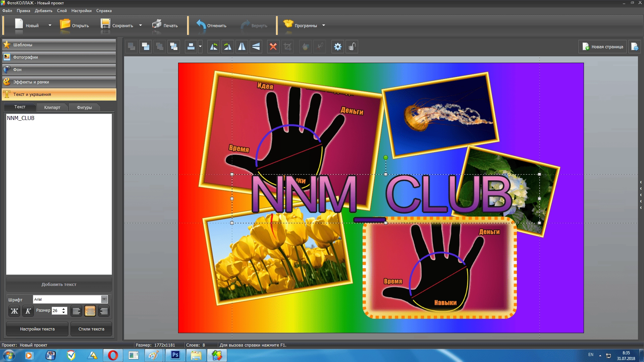Select the Текст tab

20,107
